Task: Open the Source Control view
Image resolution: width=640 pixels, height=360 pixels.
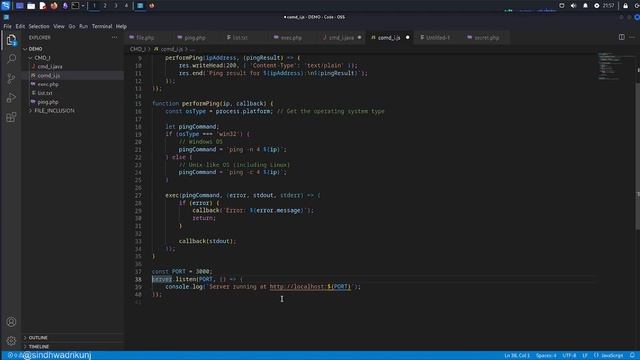Action: click(11, 78)
